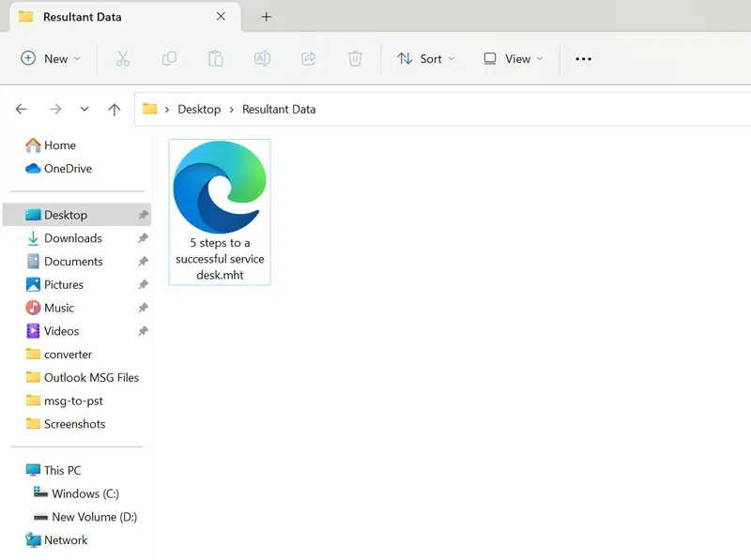The height and width of the screenshot is (560, 751).
Task: Click the Rename icon in toolbar
Action: coord(262,59)
